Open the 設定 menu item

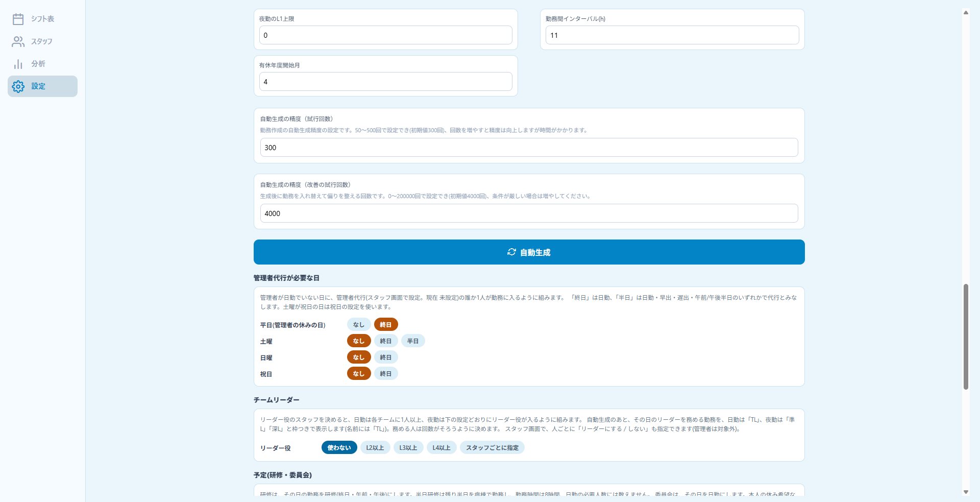click(42, 86)
